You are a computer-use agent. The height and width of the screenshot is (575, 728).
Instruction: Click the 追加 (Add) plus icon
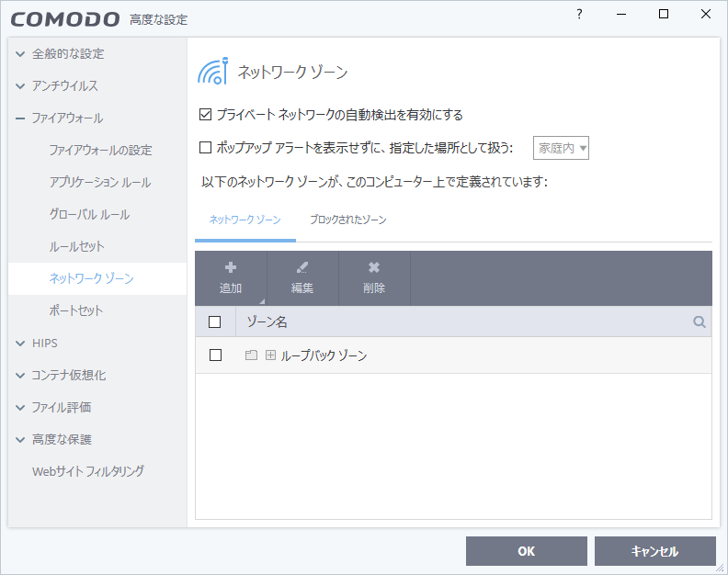click(x=231, y=268)
